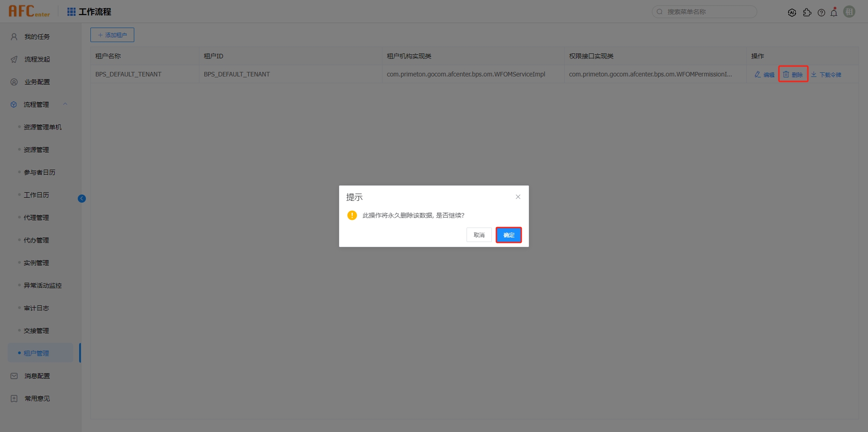Open the 流程发起 menu item
The height and width of the screenshot is (432, 868).
(x=38, y=59)
